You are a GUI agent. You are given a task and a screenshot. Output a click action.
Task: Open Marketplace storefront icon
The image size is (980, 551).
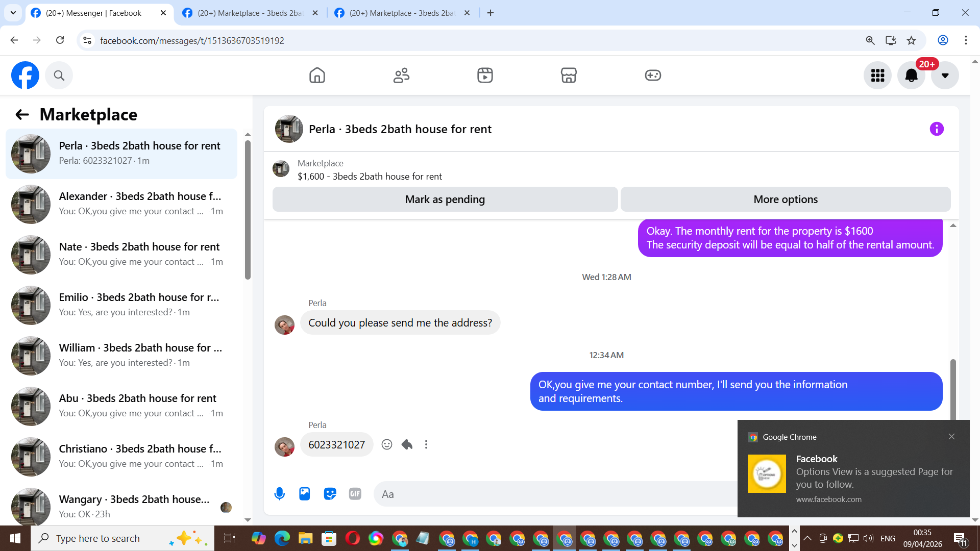click(x=569, y=76)
